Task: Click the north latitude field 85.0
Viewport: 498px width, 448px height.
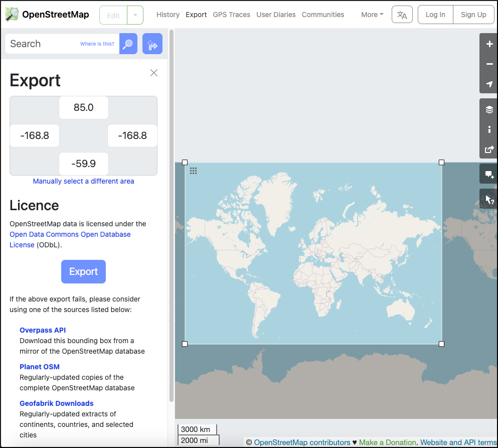Action: point(83,107)
